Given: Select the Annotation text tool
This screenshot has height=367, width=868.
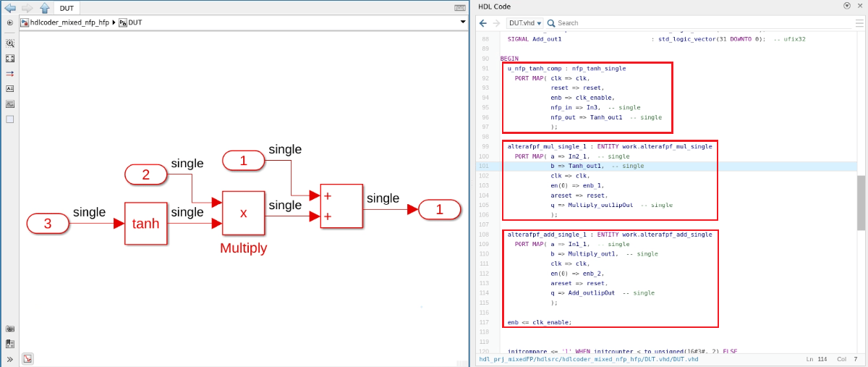Looking at the screenshot, I should (10, 88).
